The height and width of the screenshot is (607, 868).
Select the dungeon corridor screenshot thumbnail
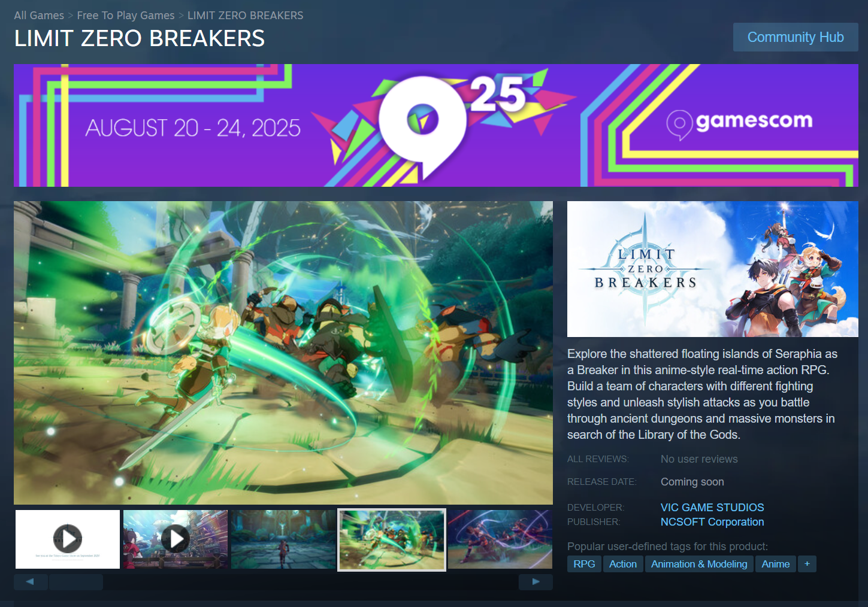coord(283,539)
